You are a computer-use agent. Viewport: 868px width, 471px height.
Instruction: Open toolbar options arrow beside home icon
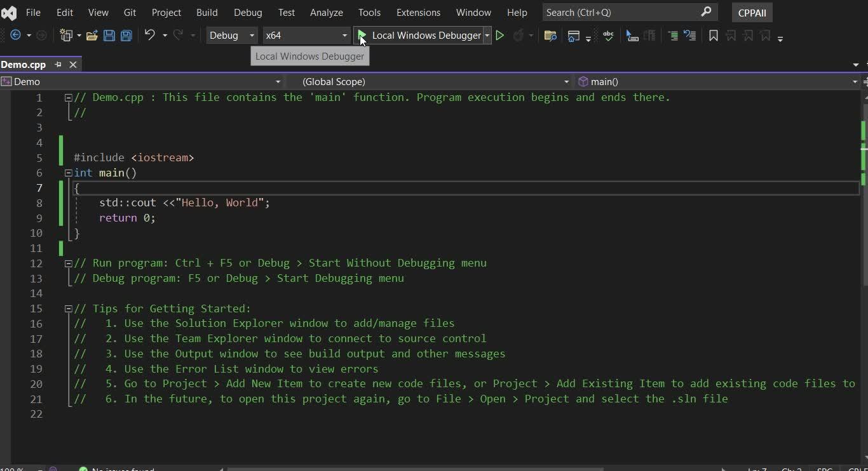coord(588,38)
